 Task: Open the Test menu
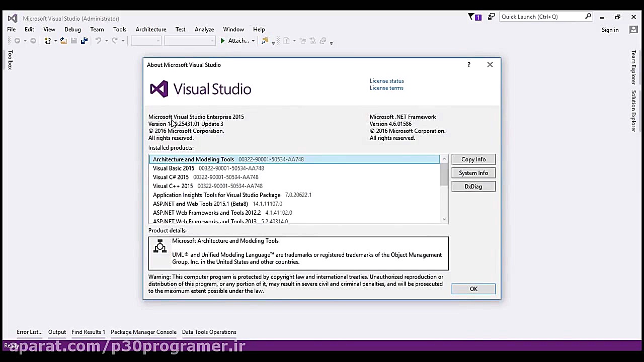tap(181, 29)
